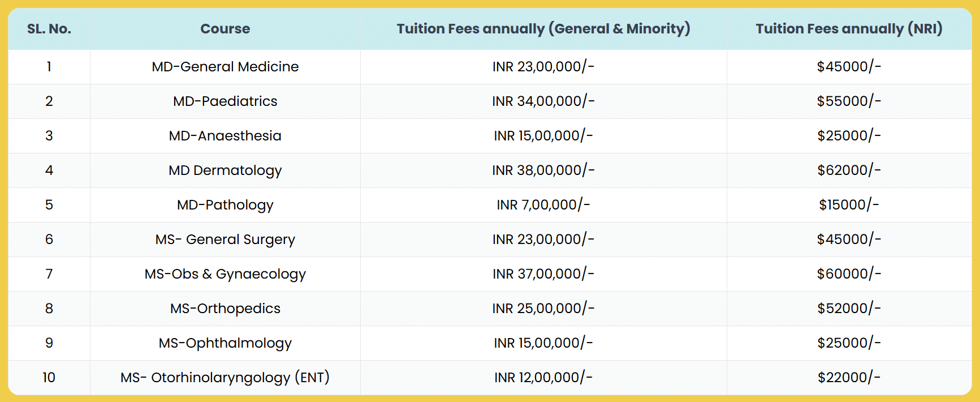Select the $22000/- ENT NRI fee

tap(849, 378)
